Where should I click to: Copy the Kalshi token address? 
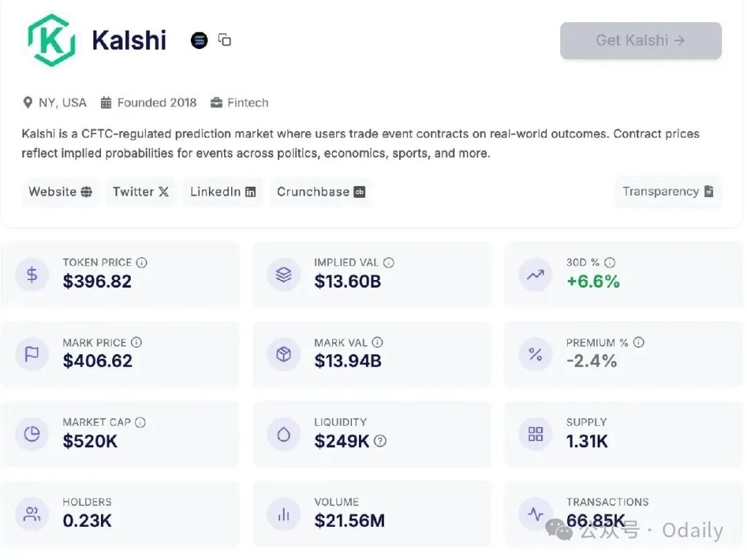click(225, 39)
